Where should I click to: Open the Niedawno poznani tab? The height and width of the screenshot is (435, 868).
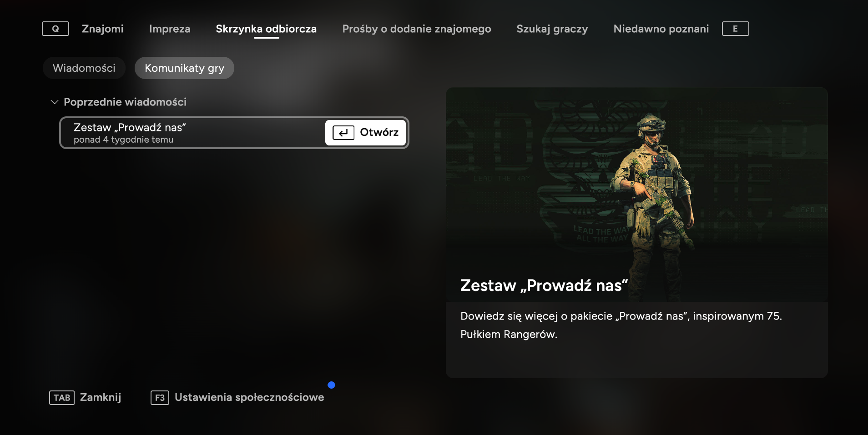click(661, 29)
